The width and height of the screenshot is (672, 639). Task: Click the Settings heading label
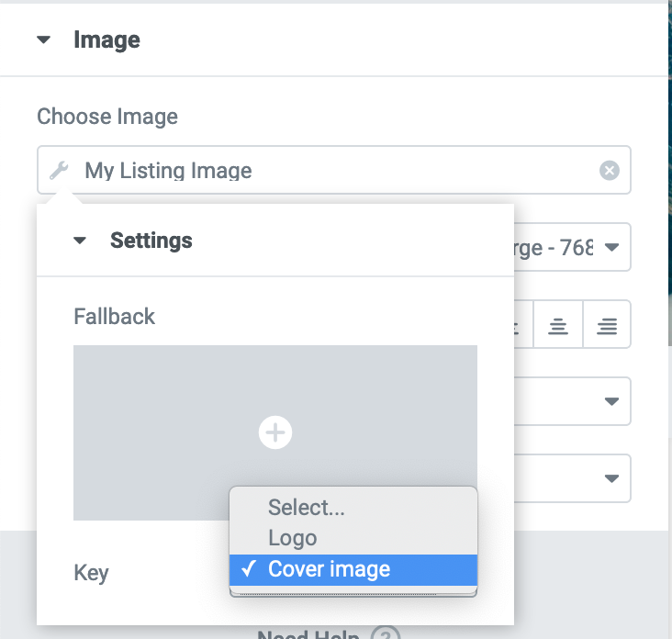pos(151,241)
